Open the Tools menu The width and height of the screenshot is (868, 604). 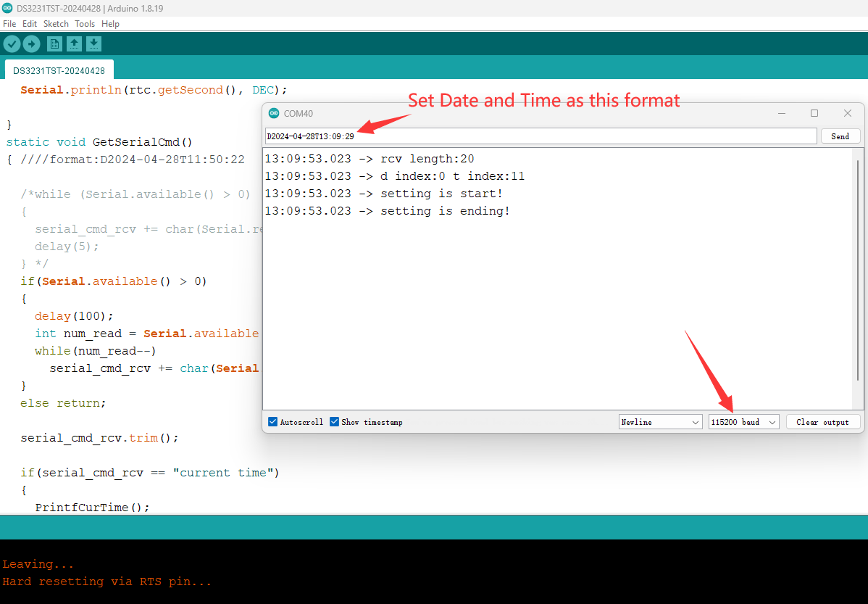[x=85, y=24]
